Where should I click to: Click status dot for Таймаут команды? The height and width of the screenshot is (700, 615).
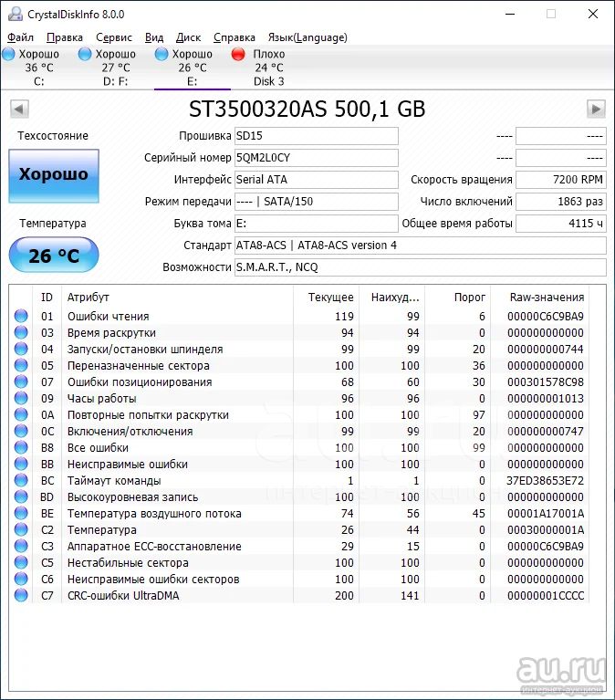coord(21,480)
